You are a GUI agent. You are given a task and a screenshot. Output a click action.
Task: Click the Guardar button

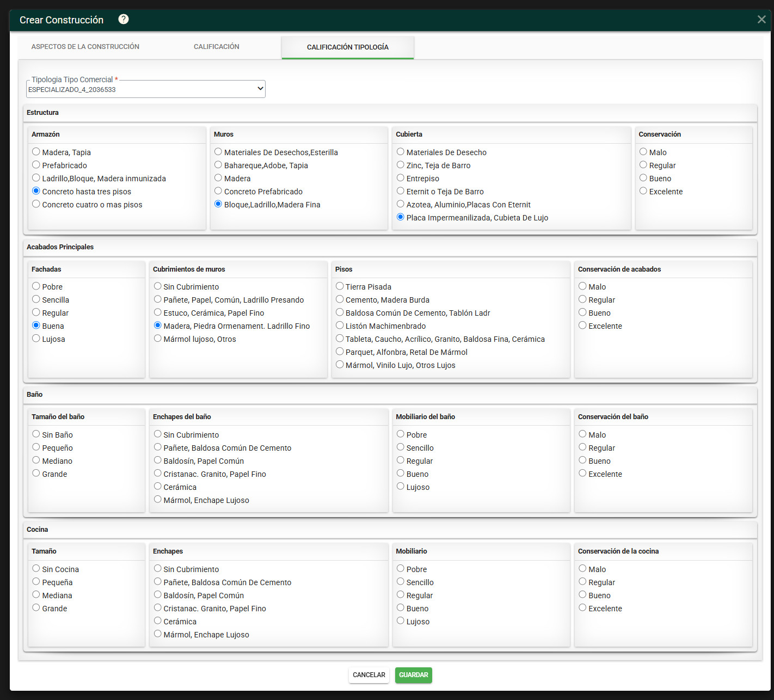click(x=414, y=675)
